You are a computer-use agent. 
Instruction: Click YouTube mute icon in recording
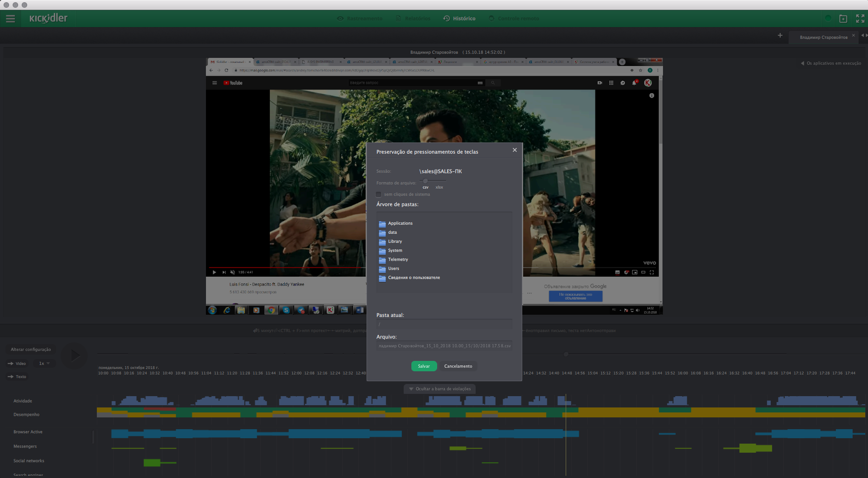coord(233,272)
